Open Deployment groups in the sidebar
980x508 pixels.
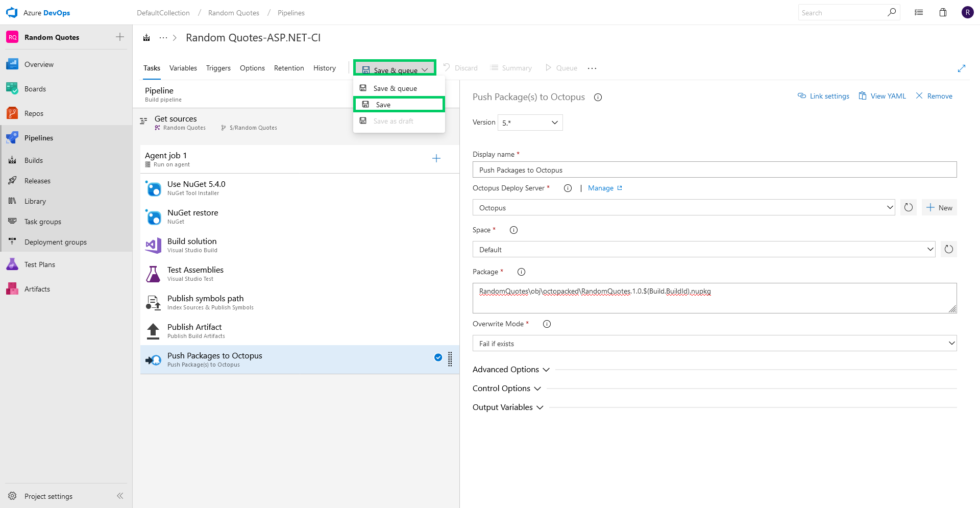coord(56,242)
